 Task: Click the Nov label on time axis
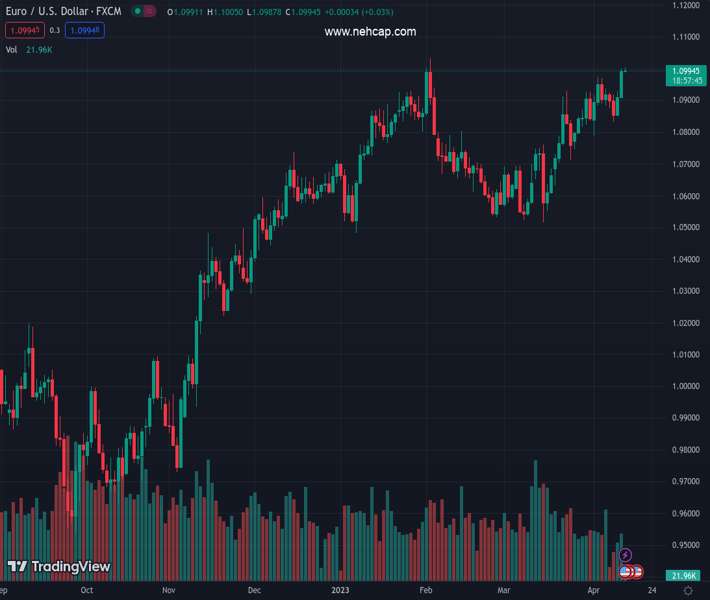click(168, 591)
